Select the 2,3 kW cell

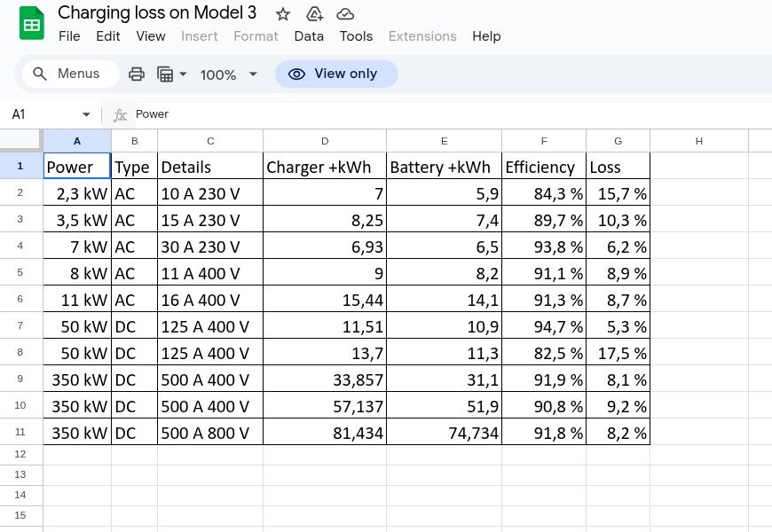[x=77, y=192]
